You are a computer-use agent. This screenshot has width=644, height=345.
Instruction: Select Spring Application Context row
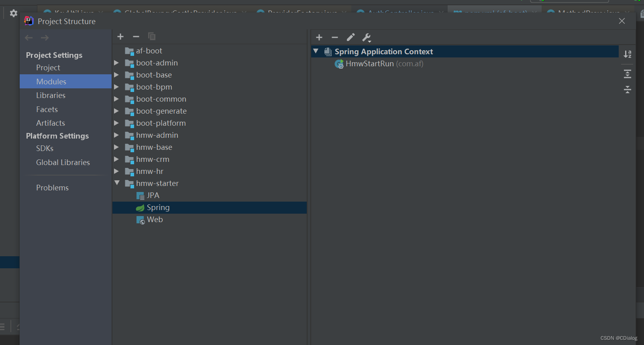pyautogui.click(x=465, y=51)
